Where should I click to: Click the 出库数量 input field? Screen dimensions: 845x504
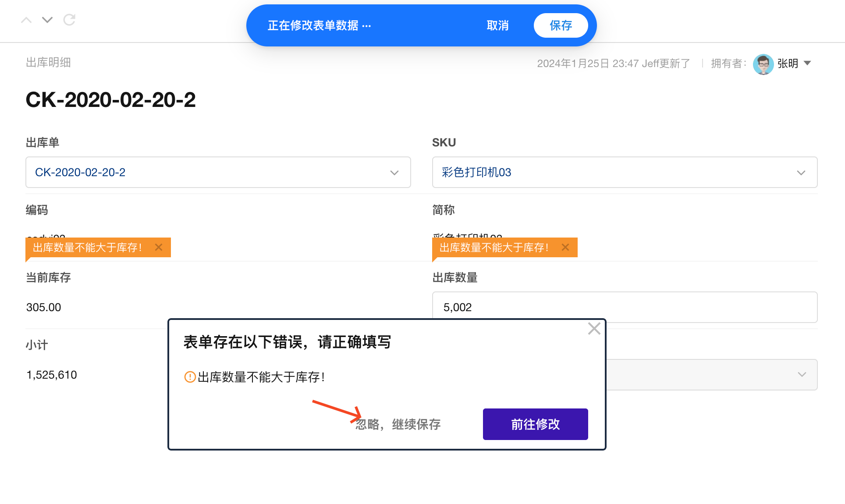coord(624,307)
